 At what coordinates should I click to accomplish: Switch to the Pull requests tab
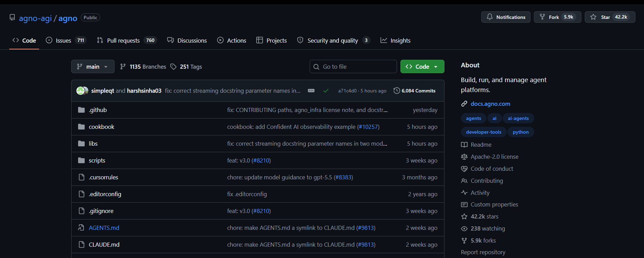pyautogui.click(x=127, y=41)
